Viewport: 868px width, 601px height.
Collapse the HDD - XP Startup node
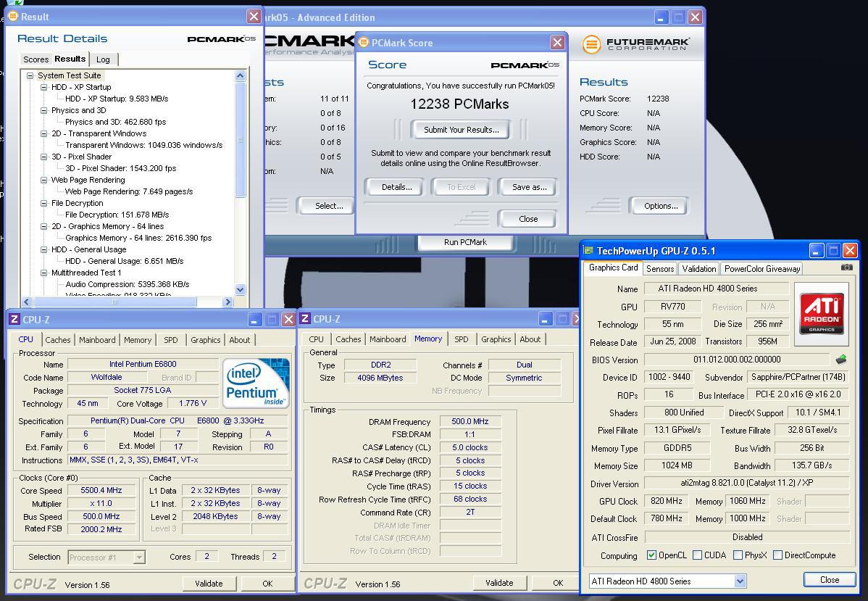tap(43, 87)
